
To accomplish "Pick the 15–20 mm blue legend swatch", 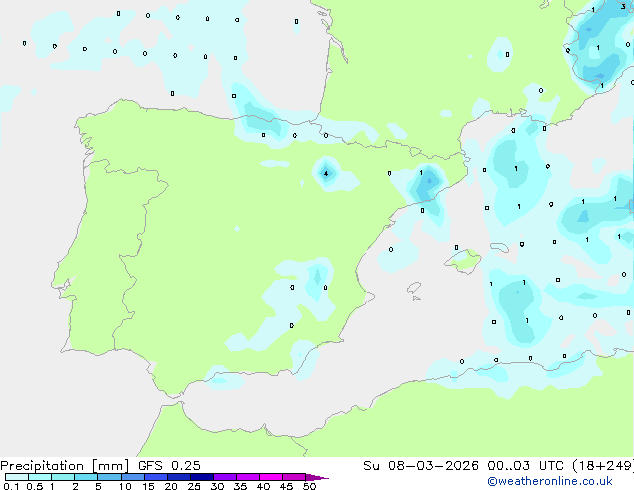I will click(156, 477).
